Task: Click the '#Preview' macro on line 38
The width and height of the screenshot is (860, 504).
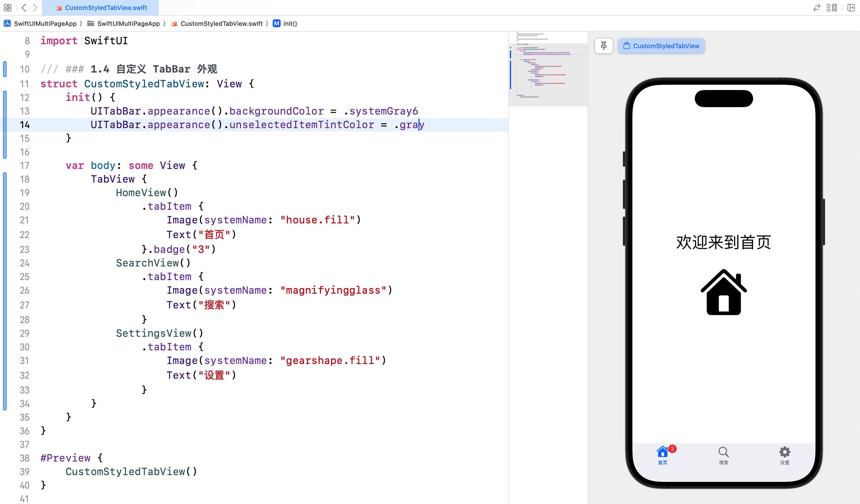Action: point(65,458)
